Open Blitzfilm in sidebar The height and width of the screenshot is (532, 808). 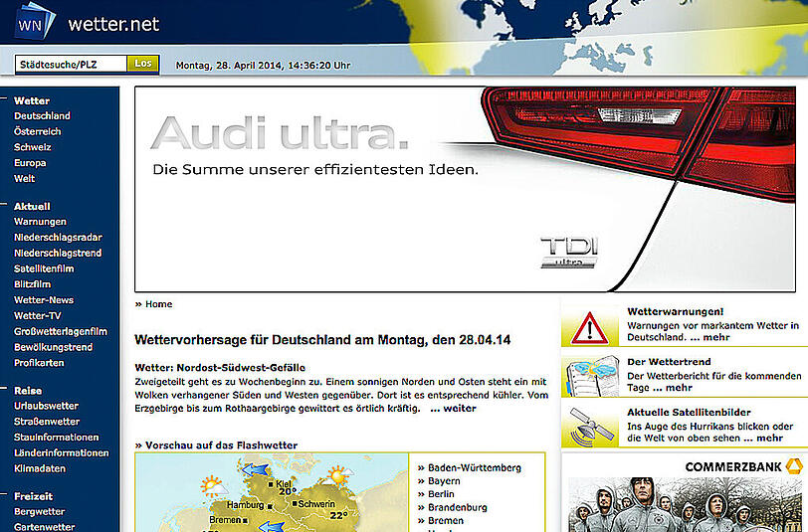(x=33, y=283)
